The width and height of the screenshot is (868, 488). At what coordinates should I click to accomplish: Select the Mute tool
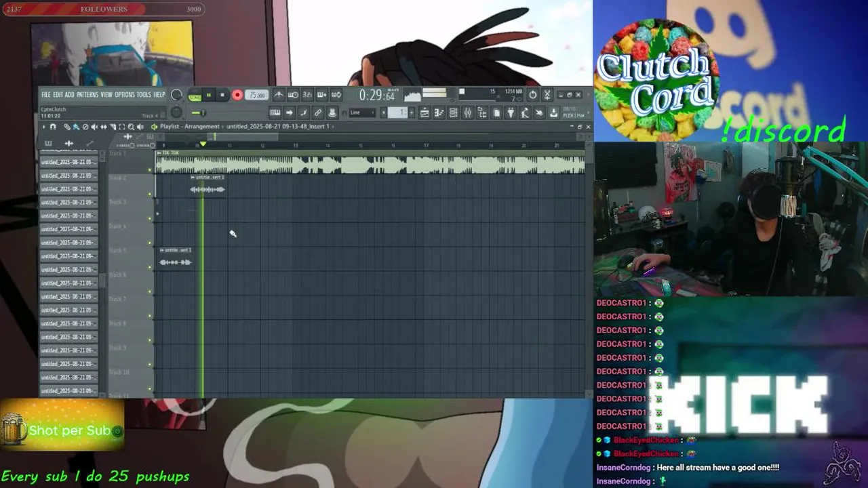(x=94, y=127)
